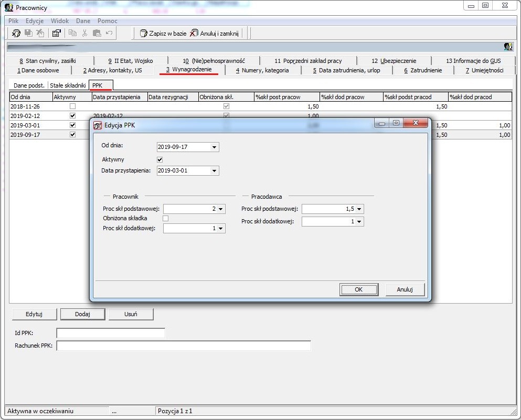Click the Edytuj button
The image size is (521, 420).
(x=34, y=314)
